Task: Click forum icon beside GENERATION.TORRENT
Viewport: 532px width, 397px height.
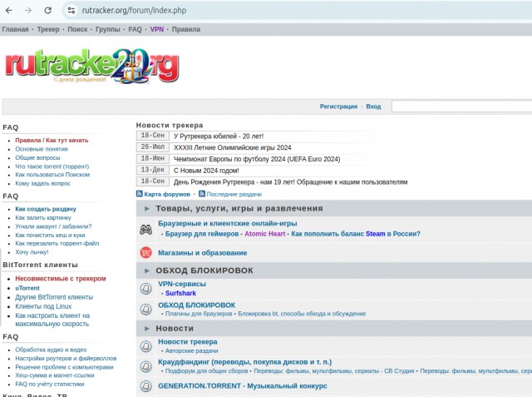Action: (x=146, y=386)
